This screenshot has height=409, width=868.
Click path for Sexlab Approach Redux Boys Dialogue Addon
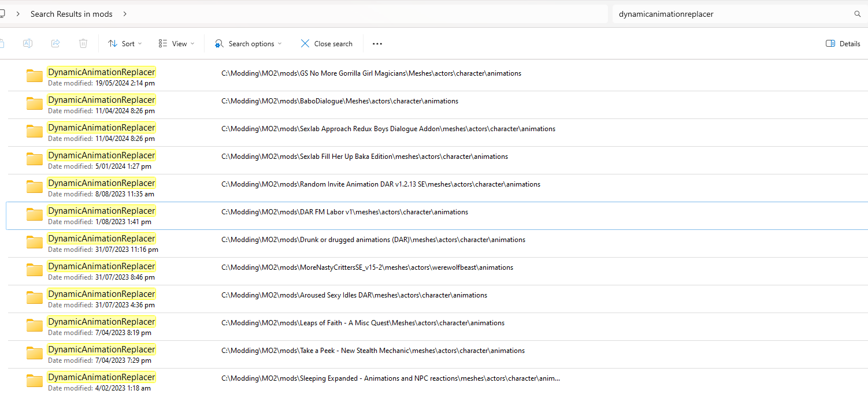tap(388, 129)
